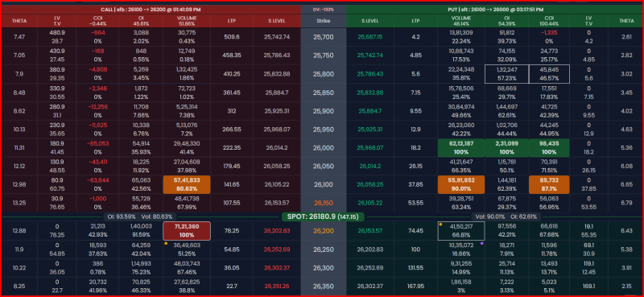Click the green put volume 62,12,187 cell

pyautogui.click(x=461, y=147)
